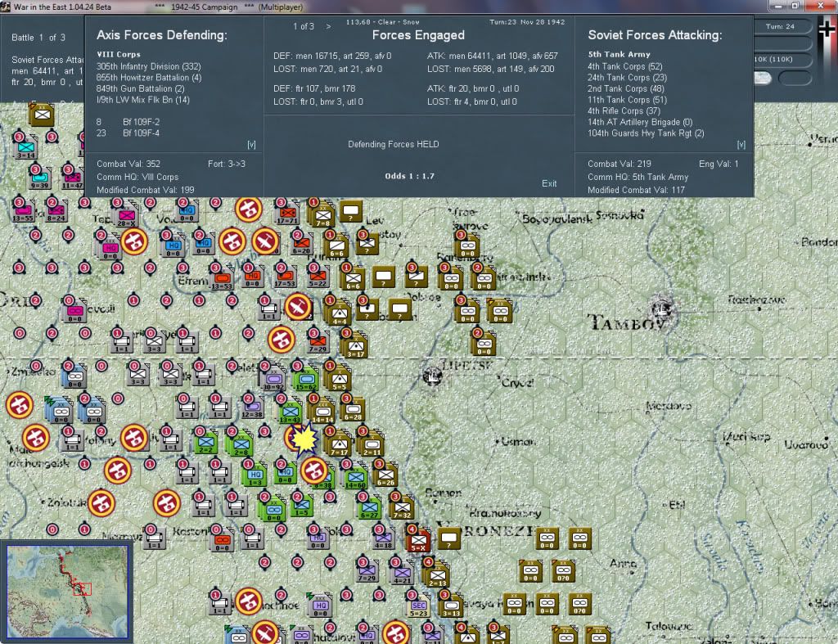
Task: Click the strategic minimap overview
Action: tap(67, 592)
